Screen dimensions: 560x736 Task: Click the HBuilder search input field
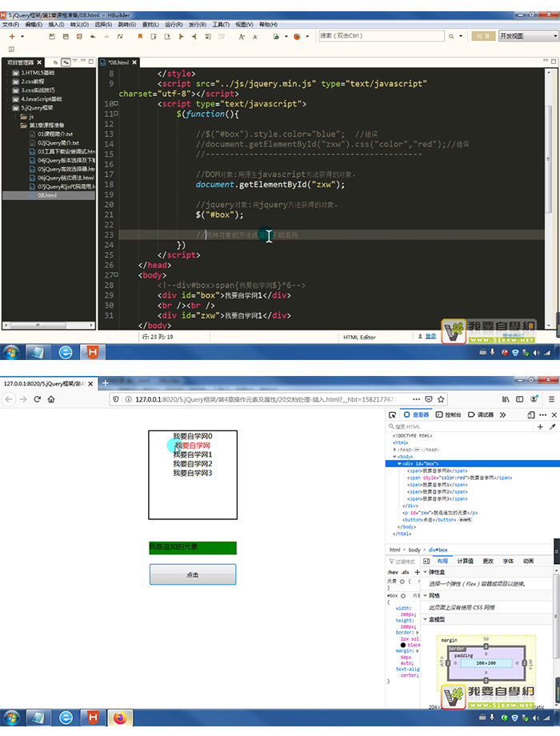[x=381, y=36]
